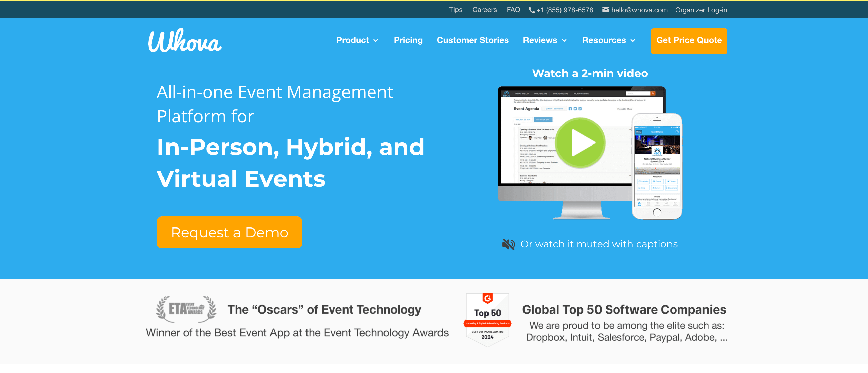
Task: Open the FAQ link
Action: 513,10
